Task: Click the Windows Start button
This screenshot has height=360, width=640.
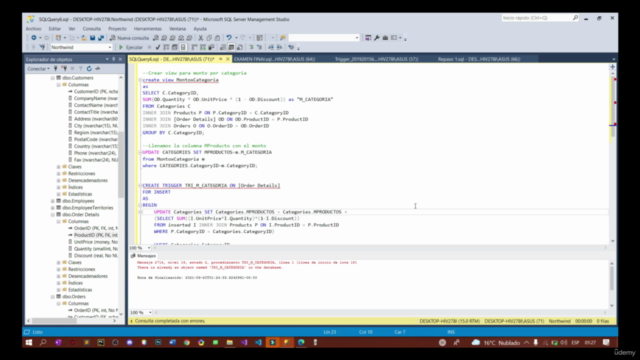Action: click(x=29, y=343)
